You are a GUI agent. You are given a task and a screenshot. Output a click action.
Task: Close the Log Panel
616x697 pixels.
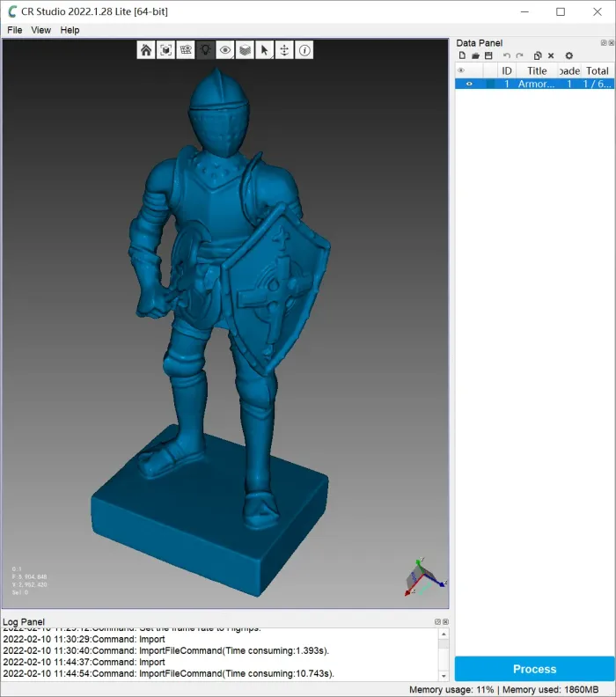(x=445, y=621)
